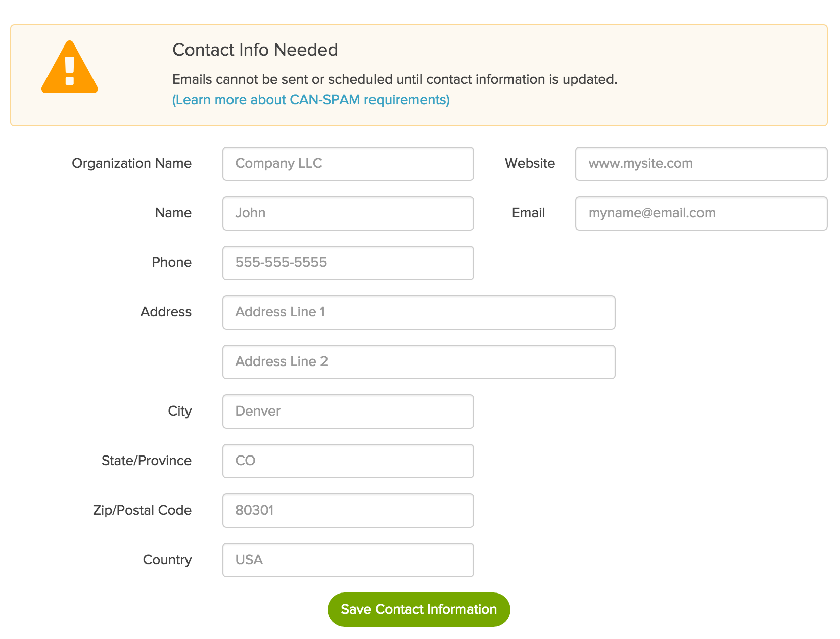
Task: Click into the Name field showing John
Action: [x=348, y=213]
